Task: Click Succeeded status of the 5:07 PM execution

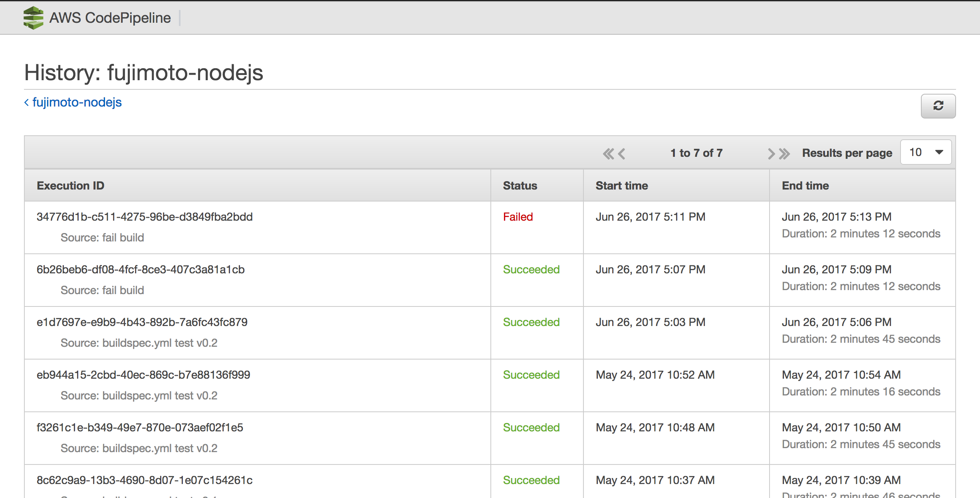Action: click(531, 269)
